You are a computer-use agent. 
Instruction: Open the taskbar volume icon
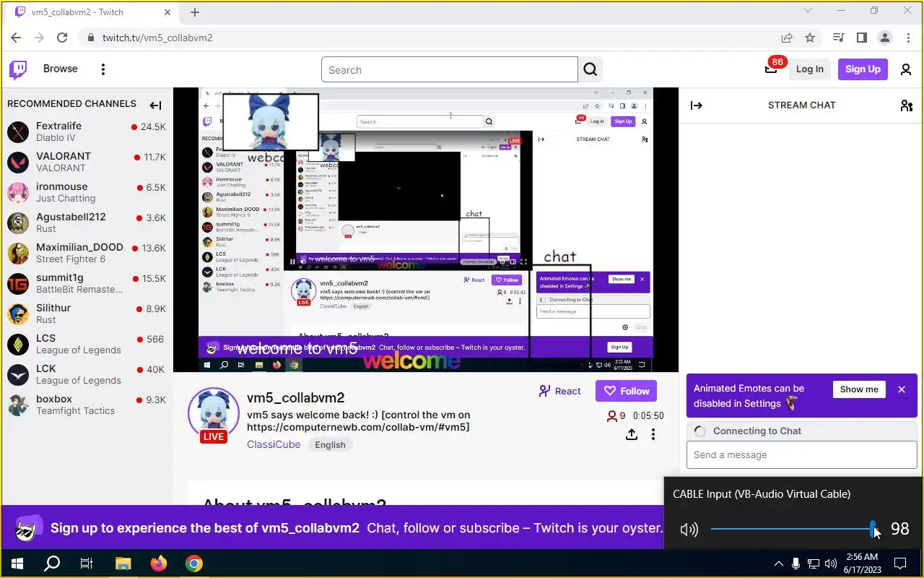pyautogui.click(x=831, y=564)
